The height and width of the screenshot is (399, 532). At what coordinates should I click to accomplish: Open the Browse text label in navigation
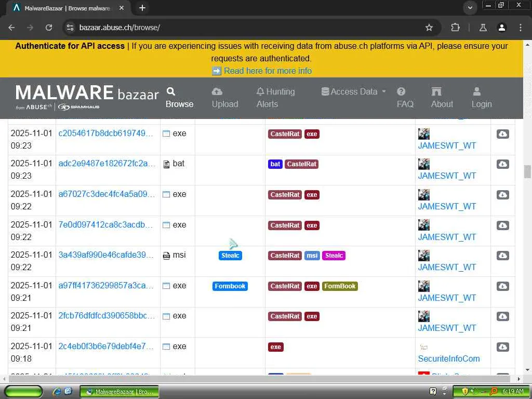click(179, 104)
